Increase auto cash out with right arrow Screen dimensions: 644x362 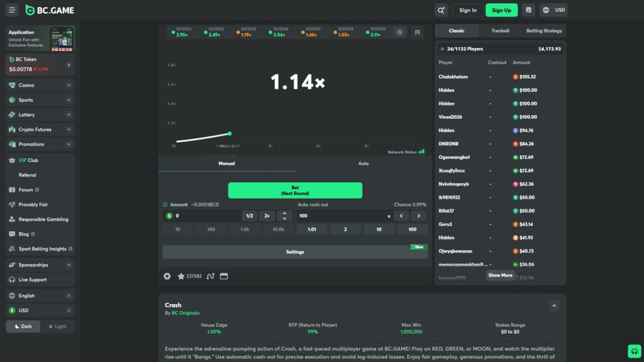coord(419,216)
